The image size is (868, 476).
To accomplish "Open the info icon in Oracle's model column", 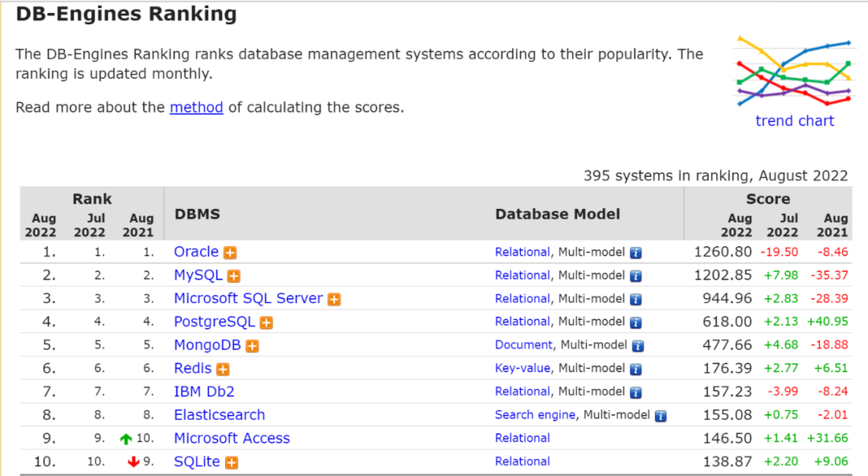I will click(x=636, y=252).
